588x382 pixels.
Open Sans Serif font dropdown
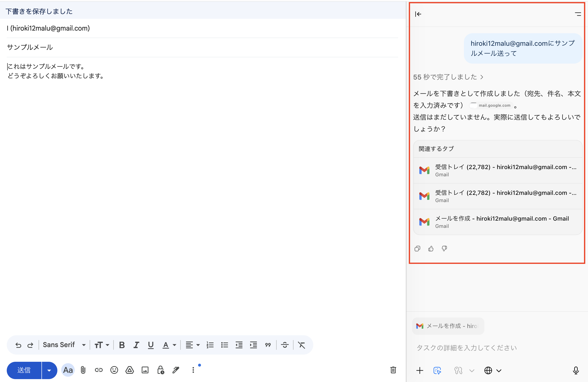[x=64, y=345]
